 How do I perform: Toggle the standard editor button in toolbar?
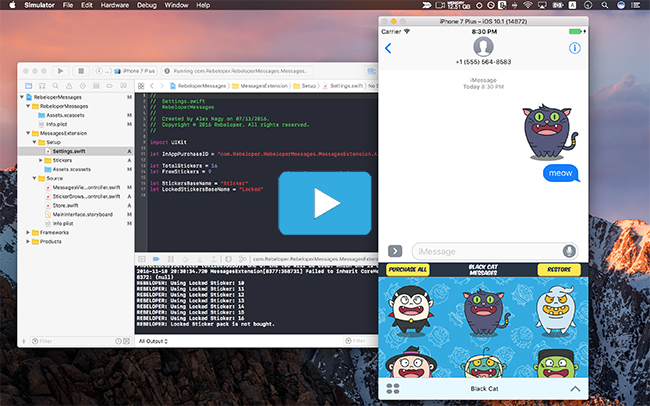(371, 71)
